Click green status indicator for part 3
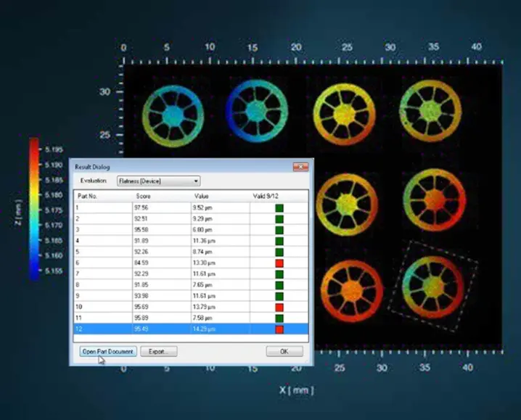Image resolution: width=521 pixels, height=420 pixels. [279, 230]
